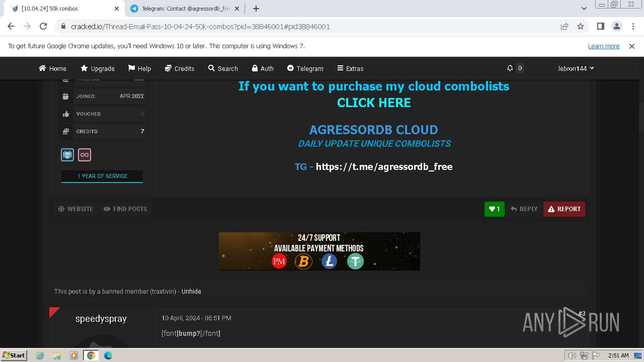This screenshot has width=644, height=362.
Task: Open poster's WEBSITE button
Action: [75, 209]
